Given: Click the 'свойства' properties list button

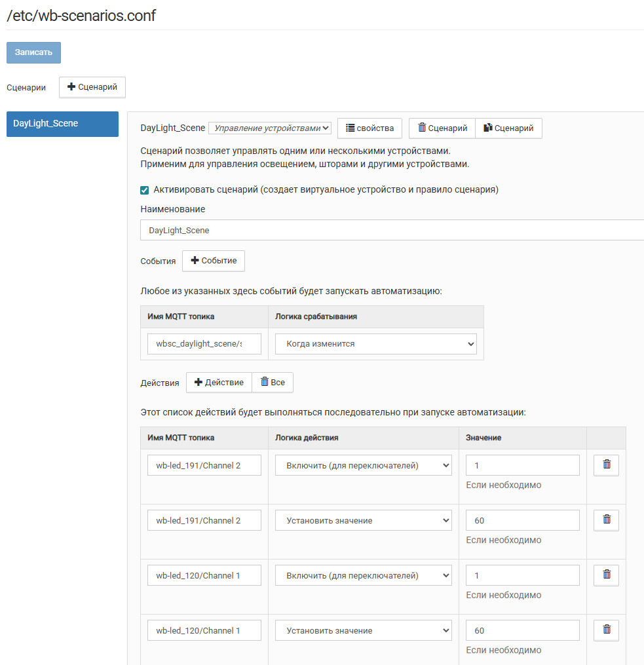Looking at the screenshot, I should click(369, 128).
